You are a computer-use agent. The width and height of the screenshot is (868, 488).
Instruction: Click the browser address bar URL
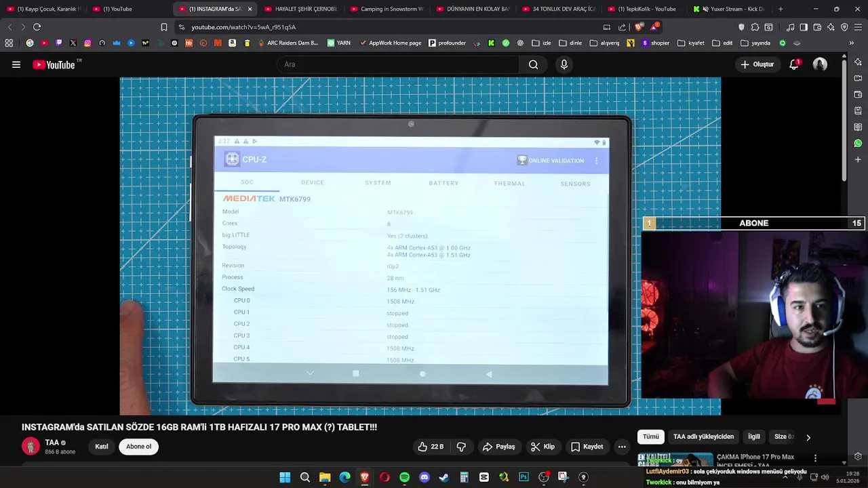243,27
